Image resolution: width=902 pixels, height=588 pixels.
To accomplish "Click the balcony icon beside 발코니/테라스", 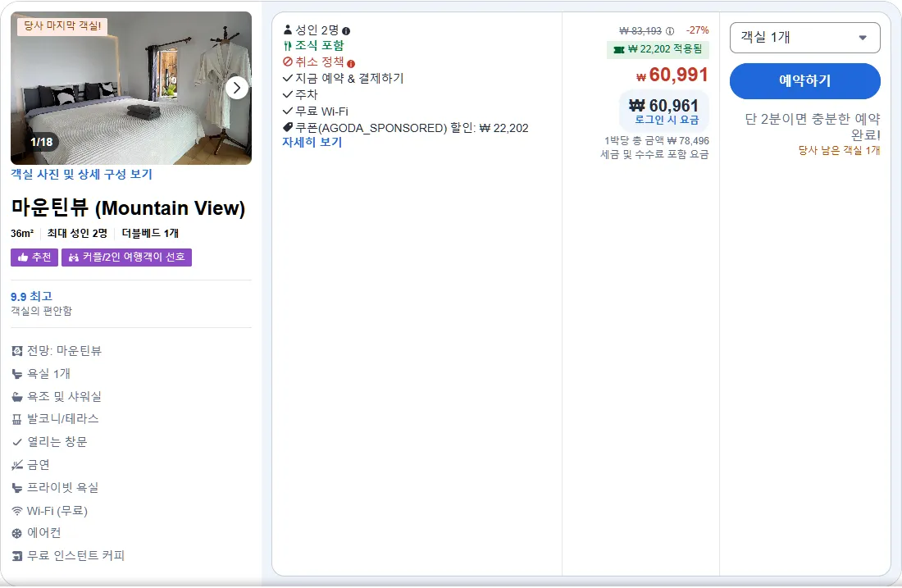I will (17, 419).
